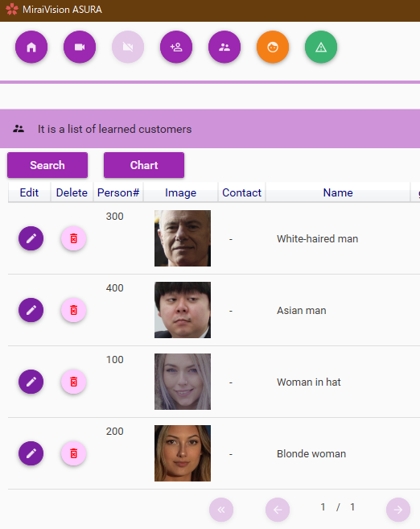The height and width of the screenshot is (529, 420).
Task: Sort by Person# column header
Action: 118,192
